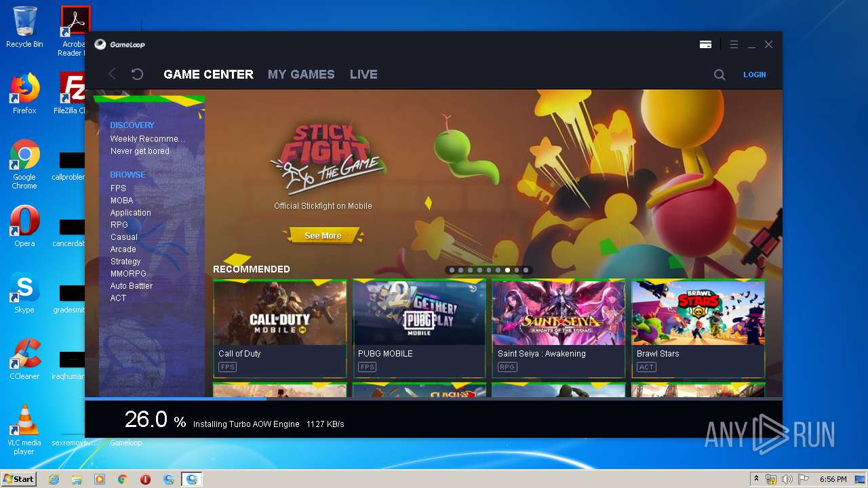The height and width of the screenshot is (488, 868).
Task: Browse the Auto Battler category
Action: [x=132, y=286]
